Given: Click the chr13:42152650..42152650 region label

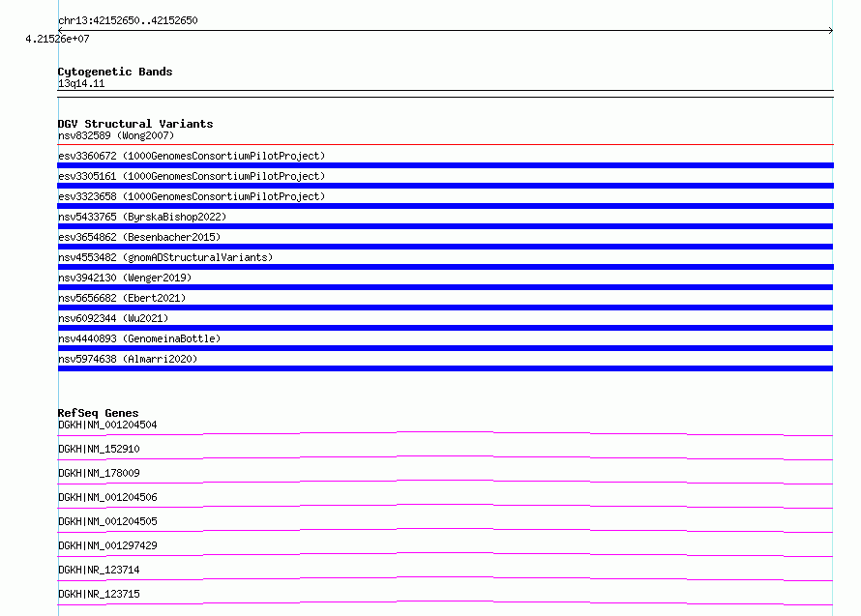Looking at the screenshot, I should (128, 20).
